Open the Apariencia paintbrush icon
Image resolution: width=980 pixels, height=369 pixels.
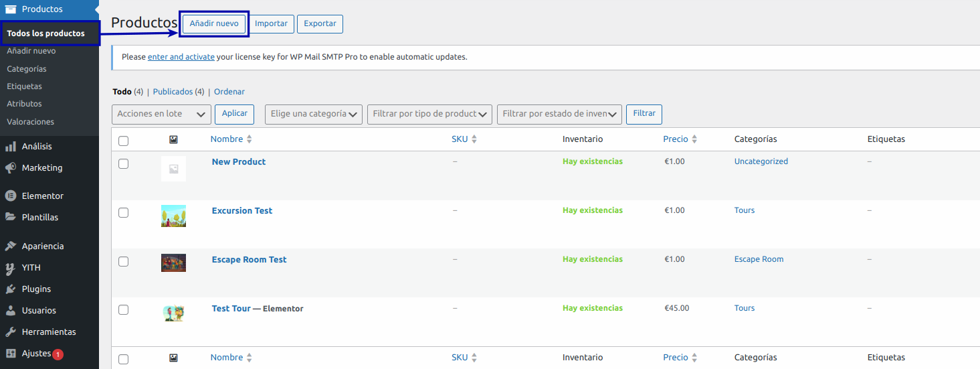pyautogui.click(x=11, y=246)
